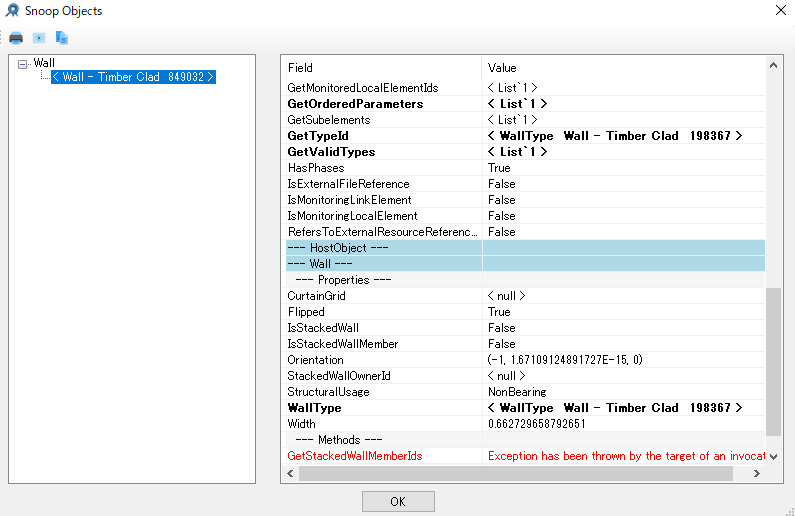
Task: Click horizontal scroll right arrow
Action: (x=756, y=473)
